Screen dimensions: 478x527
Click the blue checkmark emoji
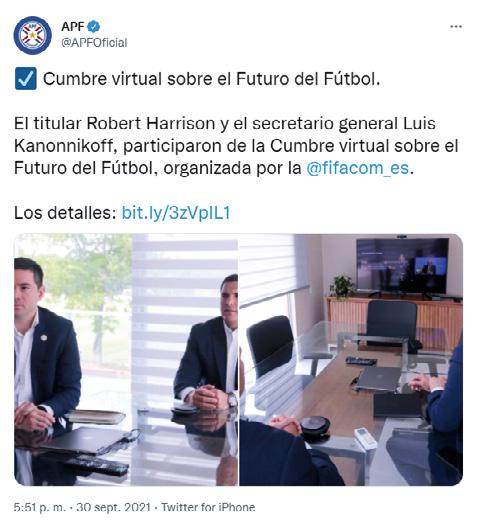[26, 79]
